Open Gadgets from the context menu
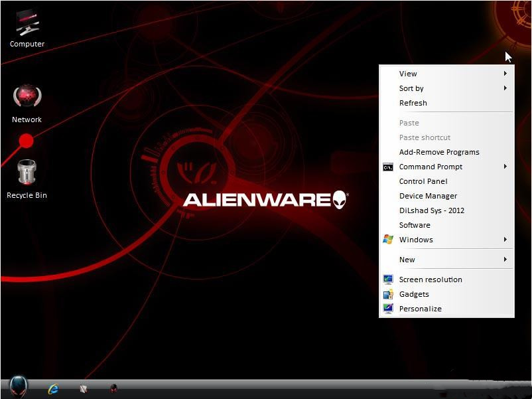Image resolution: width=532 pixels, height=399 pixels. click(446, 294)
